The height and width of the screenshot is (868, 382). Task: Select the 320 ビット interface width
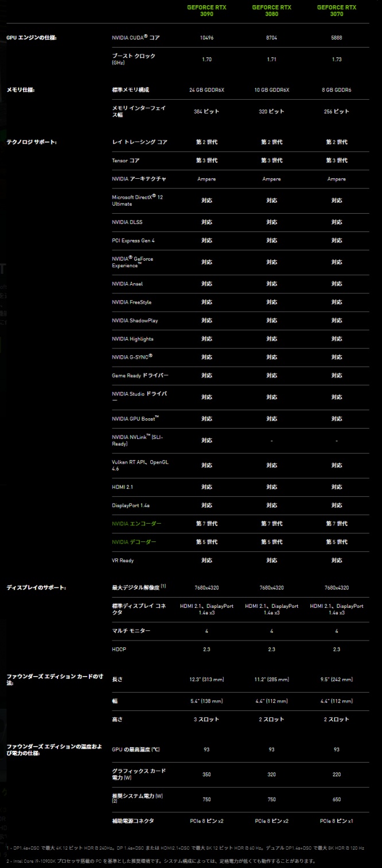point(271,112)
